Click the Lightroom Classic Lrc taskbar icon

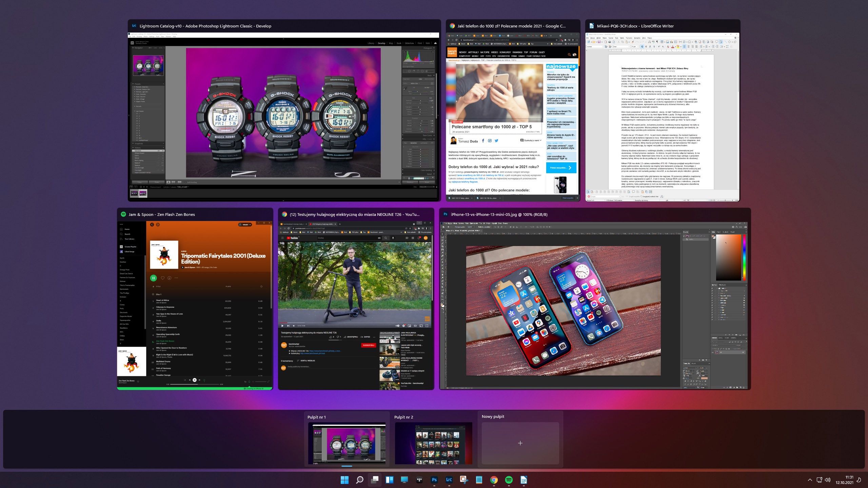coord(449,480)
